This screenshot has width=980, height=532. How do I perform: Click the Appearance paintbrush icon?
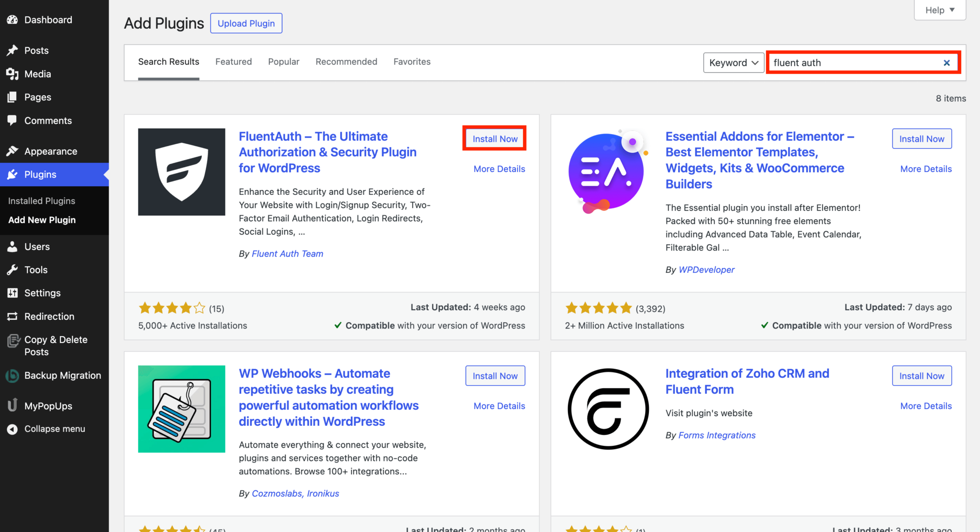(12, 151)
